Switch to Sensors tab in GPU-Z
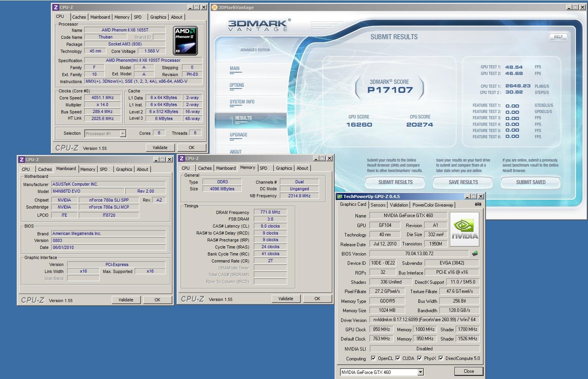588x379 pixels. click(x=378, y=205)
